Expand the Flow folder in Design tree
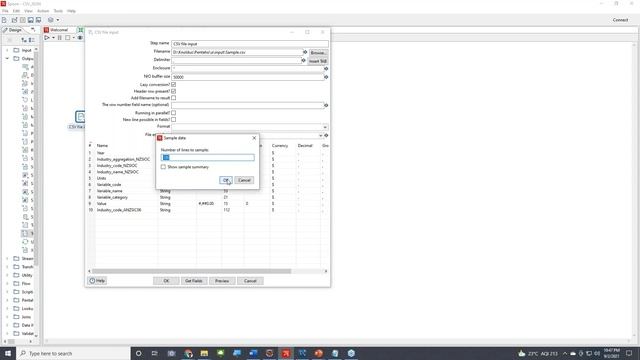The image size is (640, 360). click(7, 284)
